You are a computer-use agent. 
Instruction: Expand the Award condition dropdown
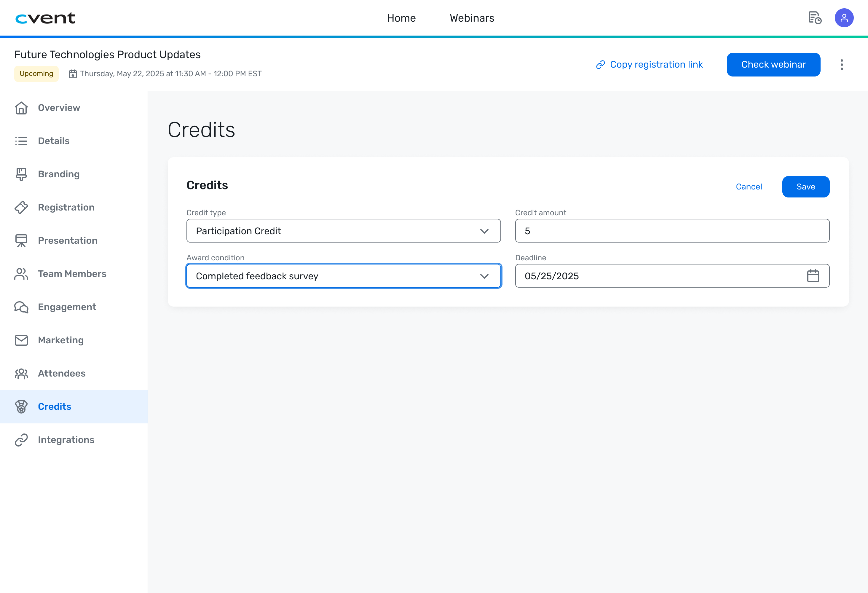[x=343, y=276]
